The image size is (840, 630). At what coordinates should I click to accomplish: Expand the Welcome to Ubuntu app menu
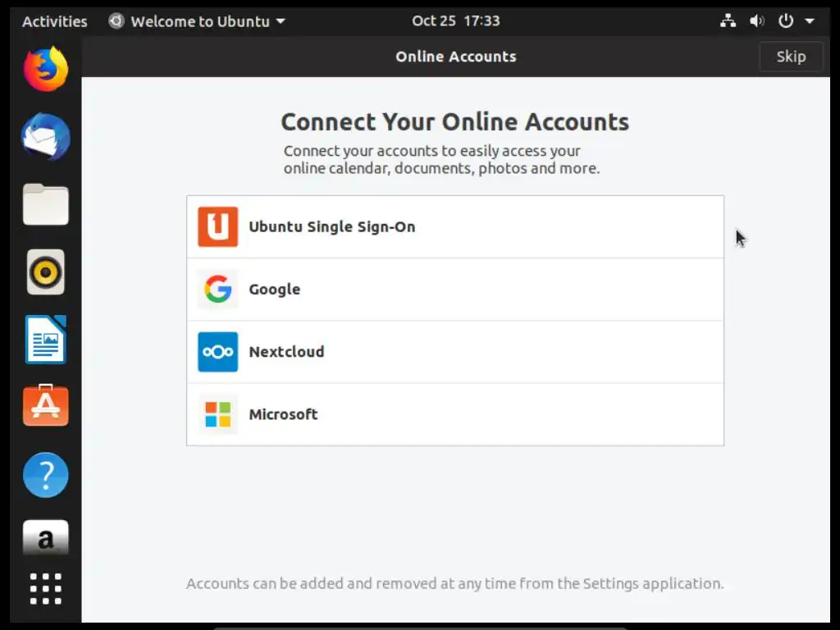click(197, 21)
